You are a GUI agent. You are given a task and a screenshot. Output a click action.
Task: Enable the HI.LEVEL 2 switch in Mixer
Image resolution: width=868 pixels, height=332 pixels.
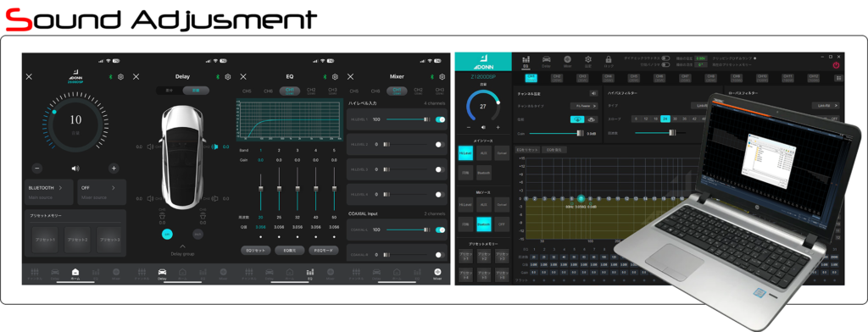[x=440, y=145]
